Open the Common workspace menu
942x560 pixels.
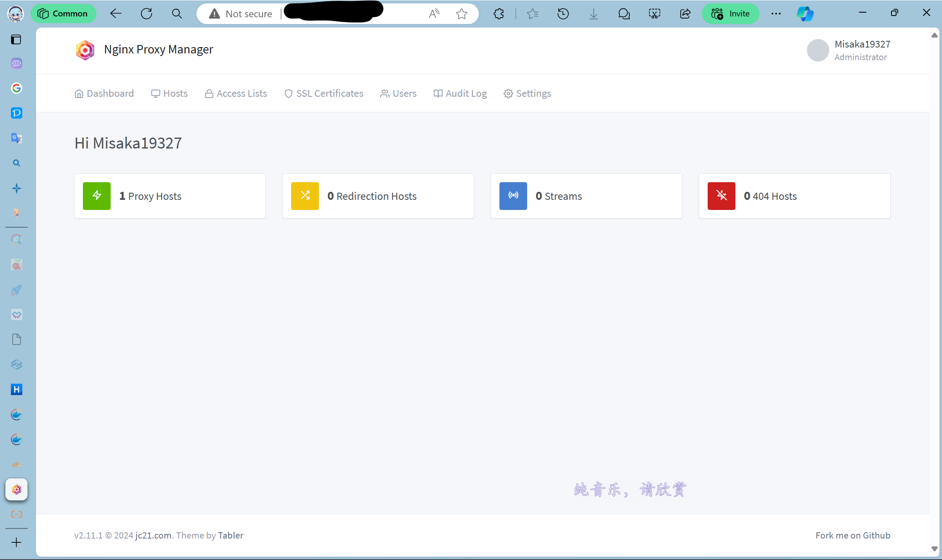(63, 14)
